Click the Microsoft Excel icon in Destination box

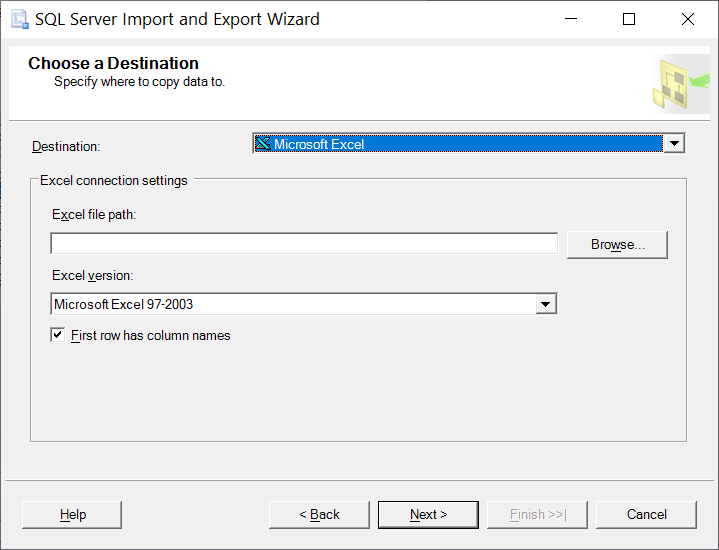tap(263, 144)
